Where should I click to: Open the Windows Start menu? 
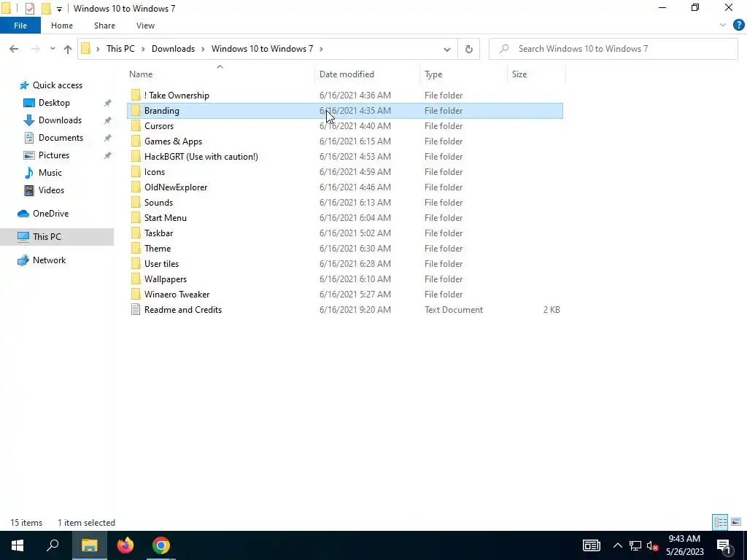[18, 545]
